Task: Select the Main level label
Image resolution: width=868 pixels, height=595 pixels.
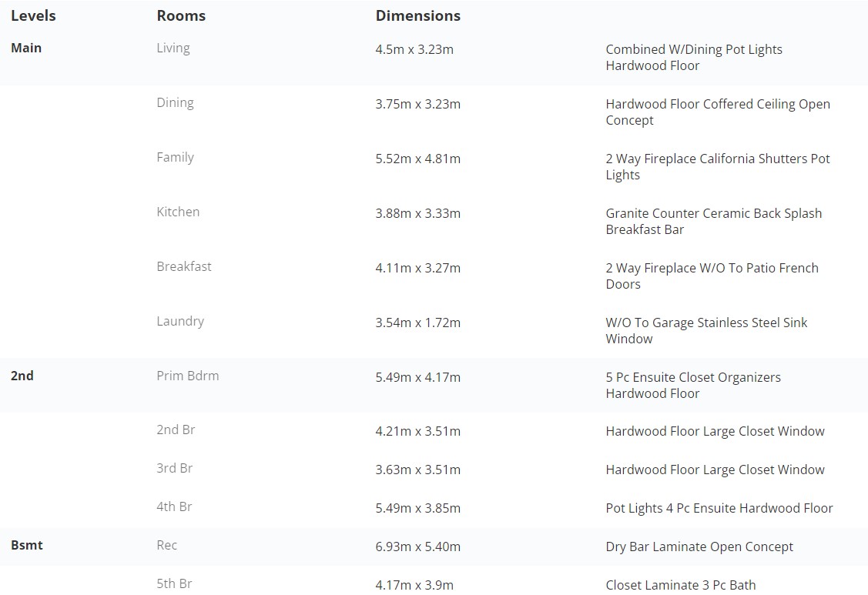Action: coord(26,48)
